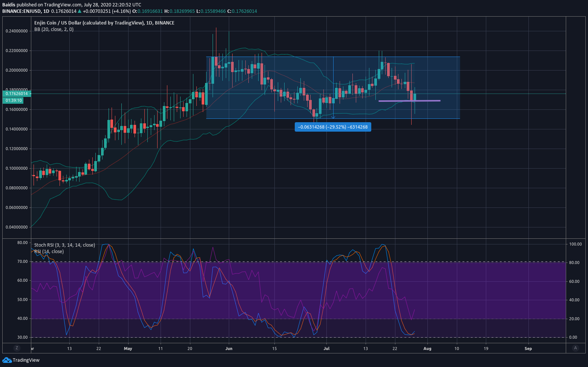Image resolution: width=588 pixels, height=367 pixels.
Task: Click the Jul label on time axis
Action: click(326, 349)
